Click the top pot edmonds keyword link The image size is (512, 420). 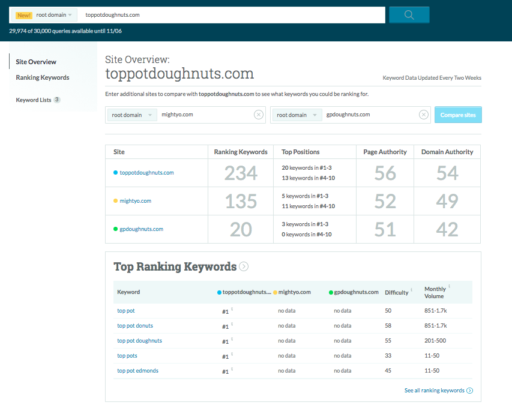click(x=137, y=371)
